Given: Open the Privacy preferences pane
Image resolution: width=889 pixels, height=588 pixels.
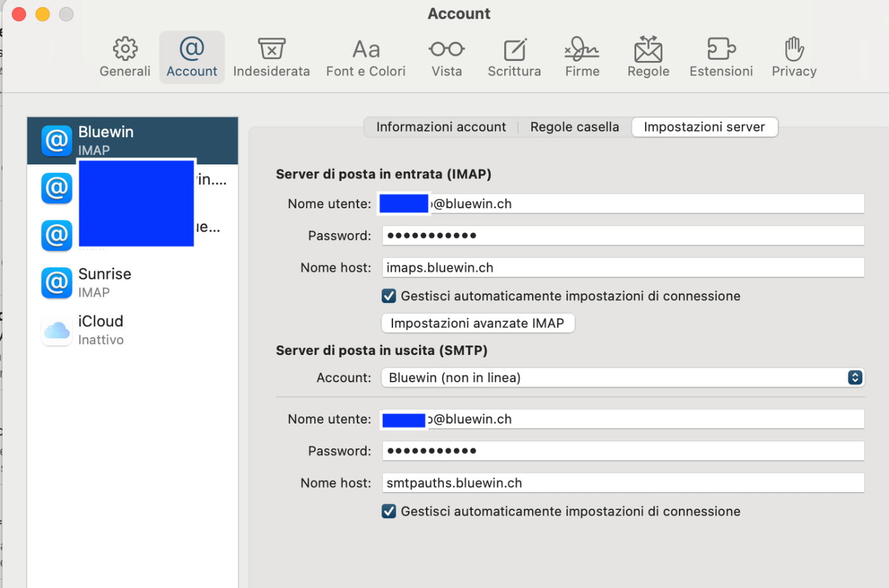Looking at the screenshot, I should [x=794, y=57].
